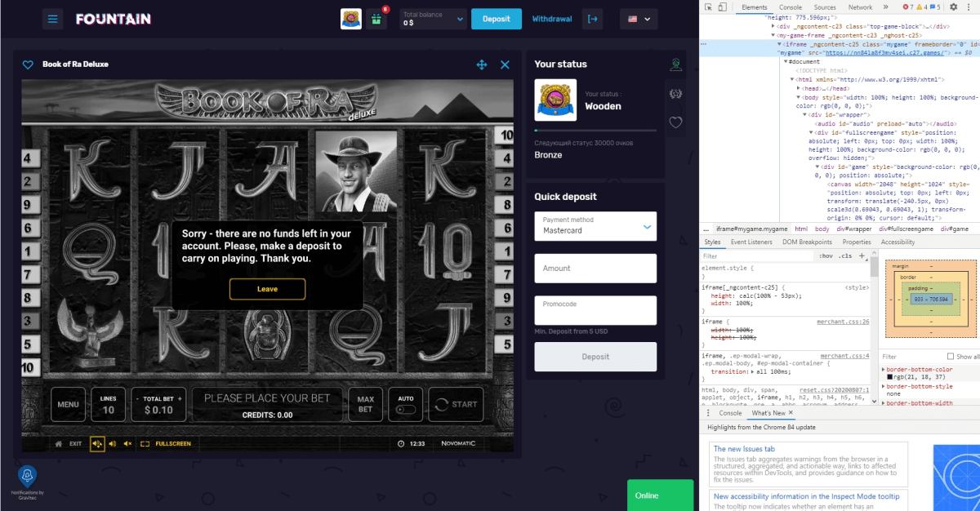The height and width of the screenshot is (511, 980).
Task: Open the Total balance dropdown
Action: 432,19
